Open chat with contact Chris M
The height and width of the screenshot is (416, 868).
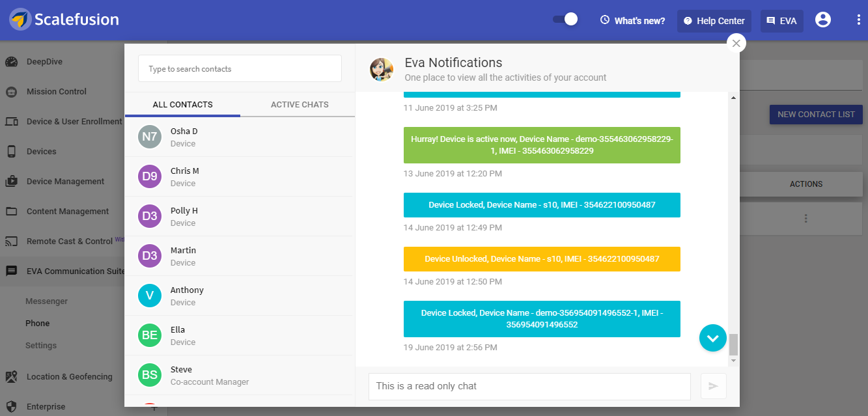pos(240,176)
